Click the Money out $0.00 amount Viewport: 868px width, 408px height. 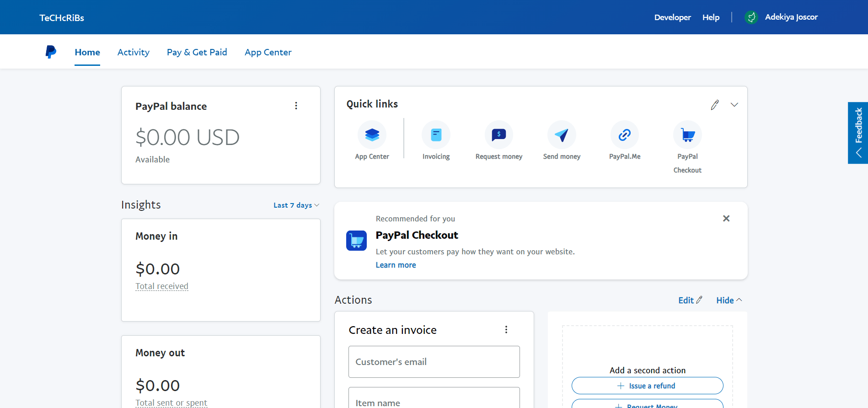(158, 386)
